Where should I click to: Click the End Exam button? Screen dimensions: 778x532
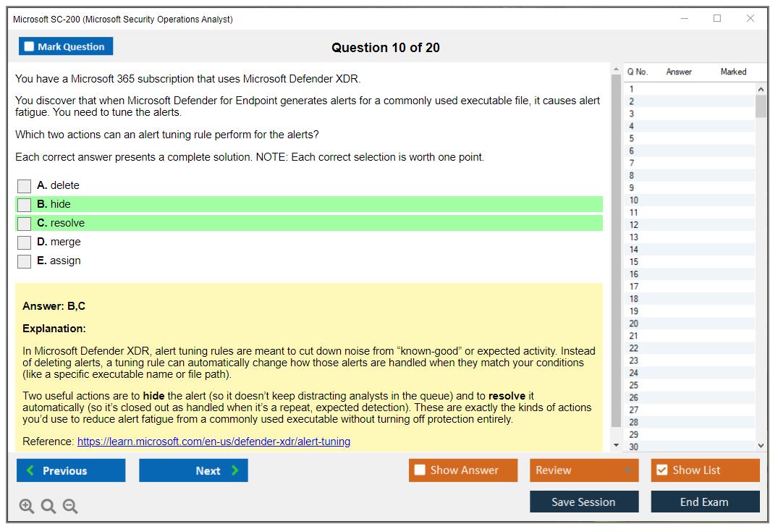[705, 502]
